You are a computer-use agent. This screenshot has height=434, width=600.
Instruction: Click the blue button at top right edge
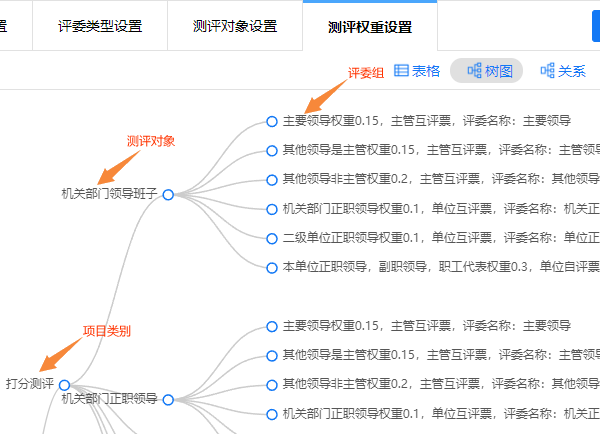click(x=596, y=26)
